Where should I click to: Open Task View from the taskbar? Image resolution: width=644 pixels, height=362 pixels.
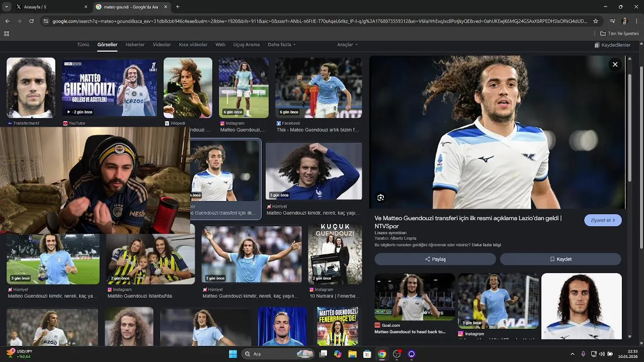[323, 354]
